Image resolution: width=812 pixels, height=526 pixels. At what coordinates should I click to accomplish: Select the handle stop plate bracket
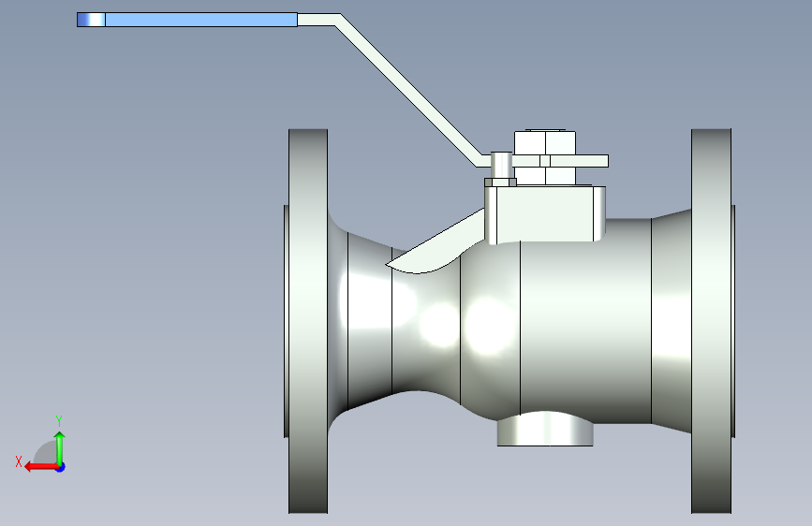[x=545, y=214]
